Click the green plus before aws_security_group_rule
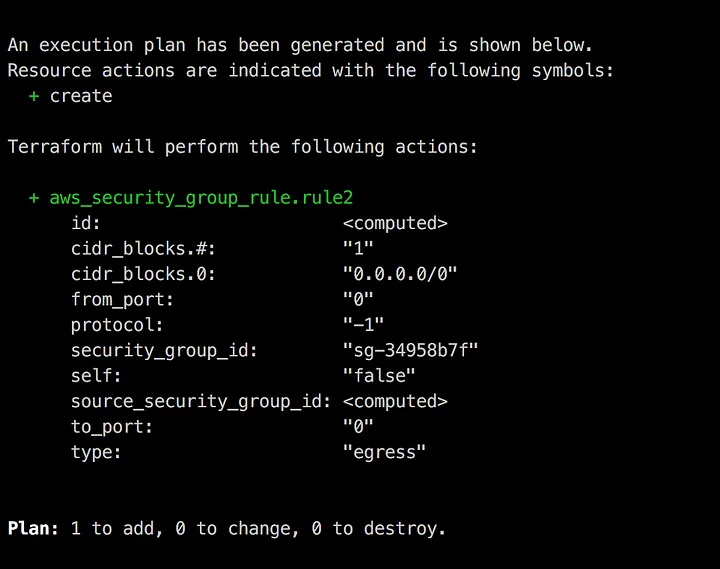The height and width of the screenshot is (569, 720). click(x=34, y=198)
